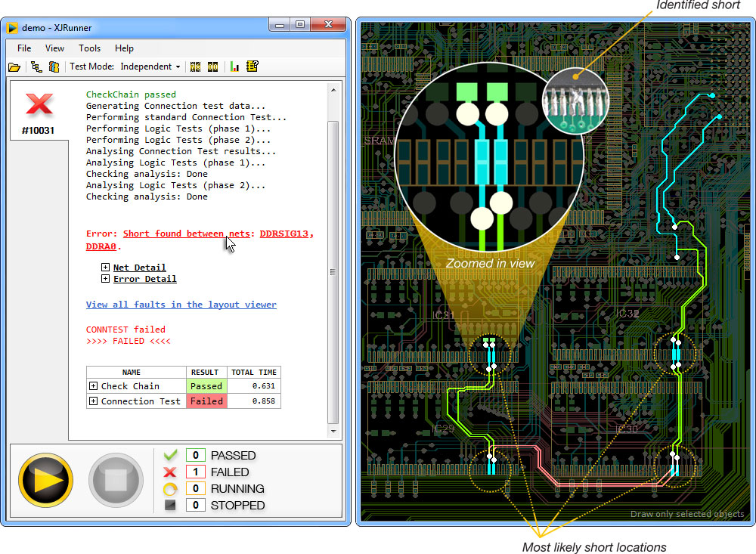Click the users icon in toolbar
Image resolution: width=756 pixels, height=554 pixels.
click(x=54, y=67)
